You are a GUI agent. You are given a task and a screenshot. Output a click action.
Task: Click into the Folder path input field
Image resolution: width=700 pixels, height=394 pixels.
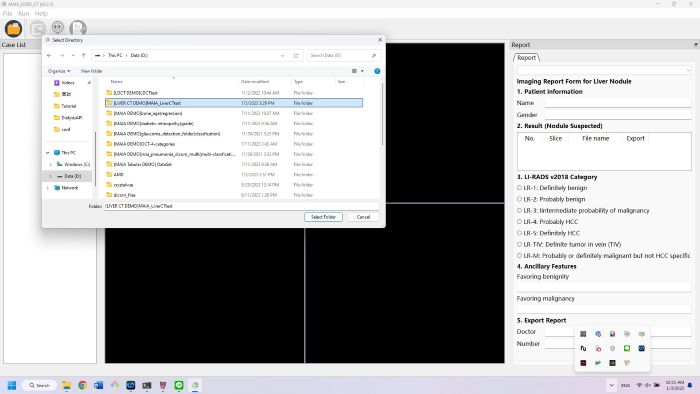point(241,206)
